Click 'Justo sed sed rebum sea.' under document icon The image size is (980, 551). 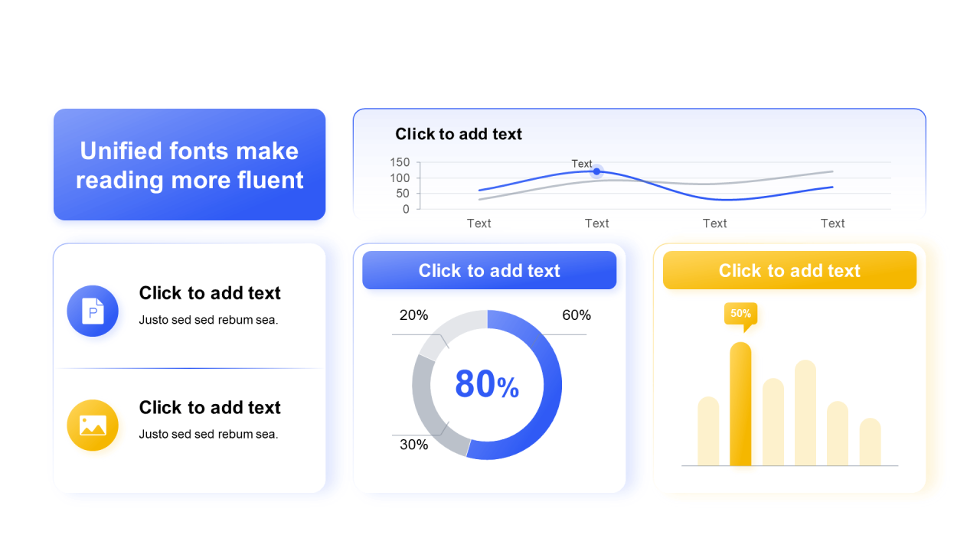208,320
